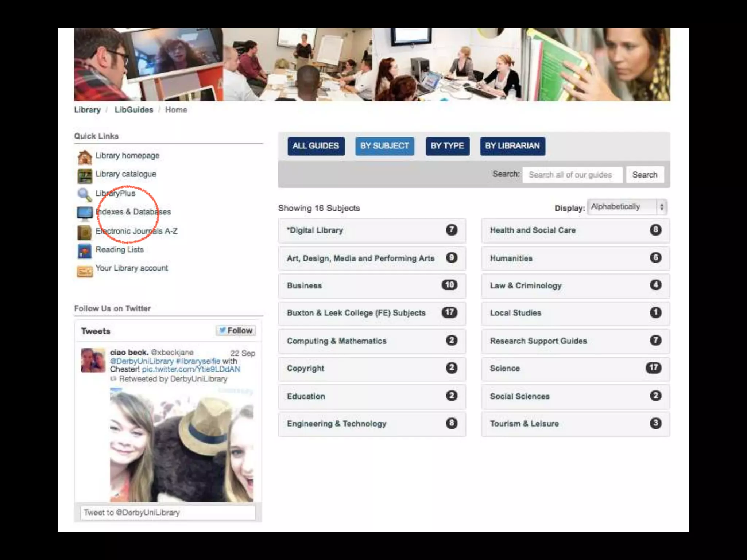Screen dimensions: 747x560
Task: Click the Reading Lists icon
Action: coord(85,251)
